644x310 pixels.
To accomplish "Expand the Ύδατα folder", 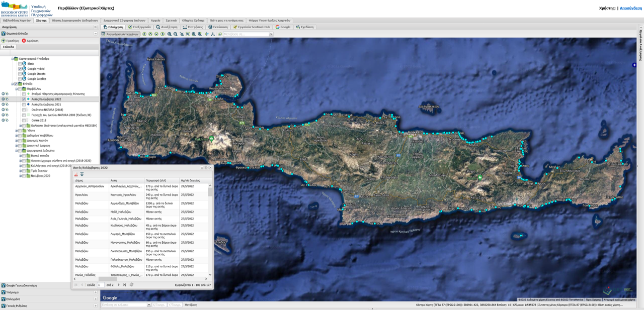I will (x=16, y=131).
